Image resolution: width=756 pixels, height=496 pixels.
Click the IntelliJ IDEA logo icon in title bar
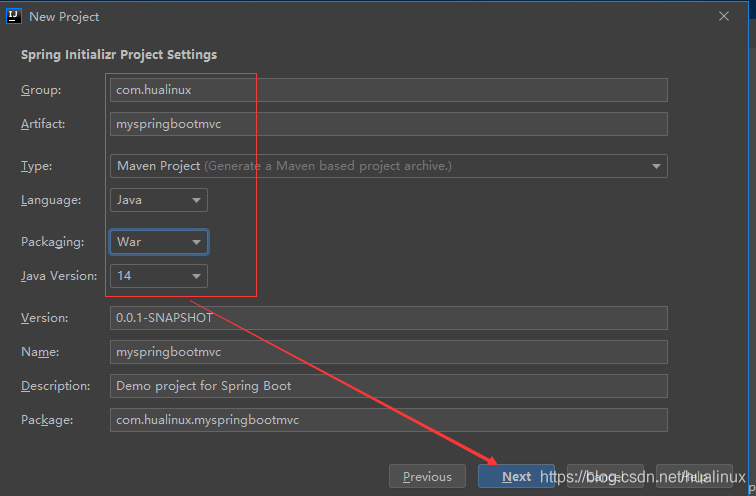[x=14, y=16]
